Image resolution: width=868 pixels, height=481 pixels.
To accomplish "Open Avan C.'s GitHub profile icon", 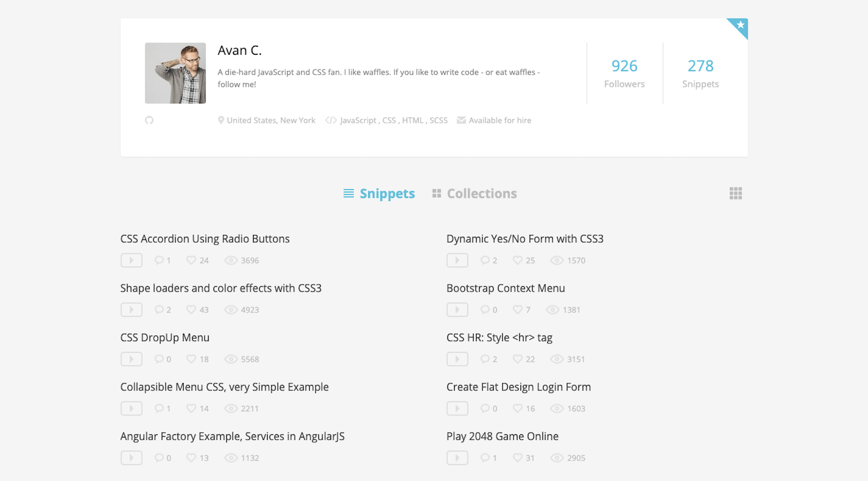I will pos(149,120).
